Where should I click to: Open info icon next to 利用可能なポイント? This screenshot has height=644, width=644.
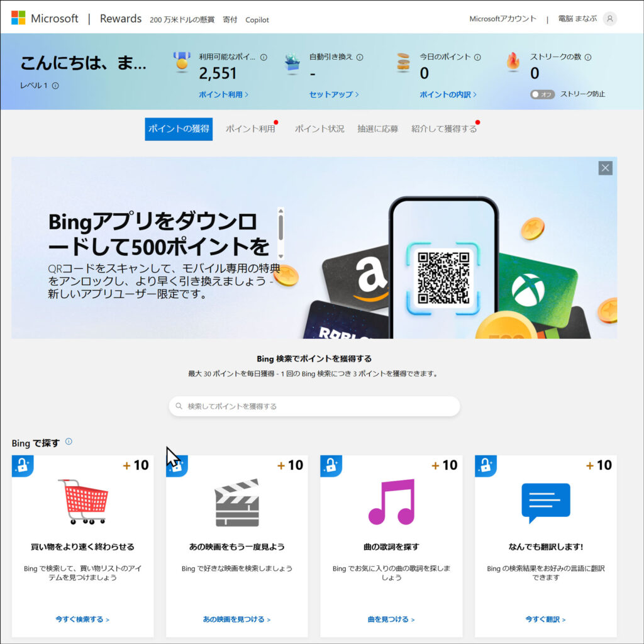[x=264, y=57]
